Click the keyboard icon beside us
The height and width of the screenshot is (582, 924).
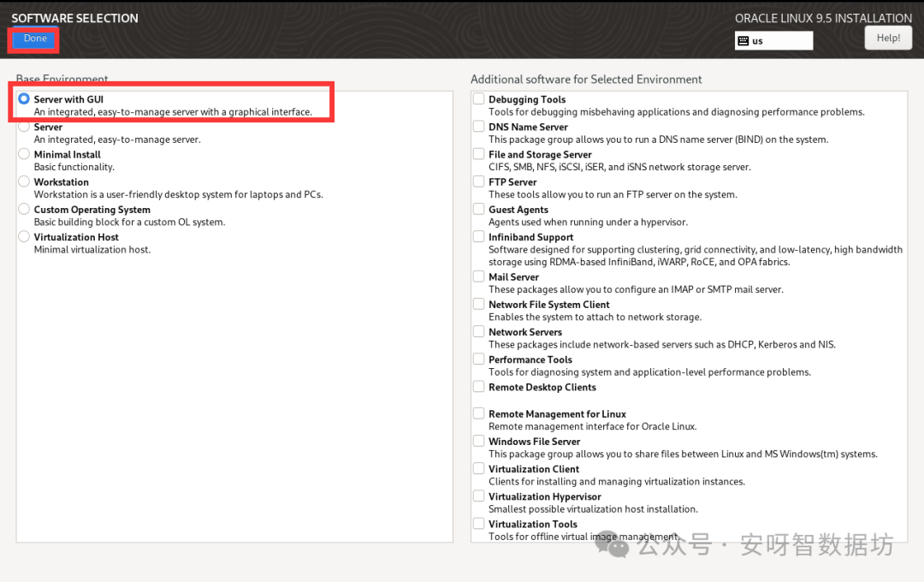click(743, 41)
